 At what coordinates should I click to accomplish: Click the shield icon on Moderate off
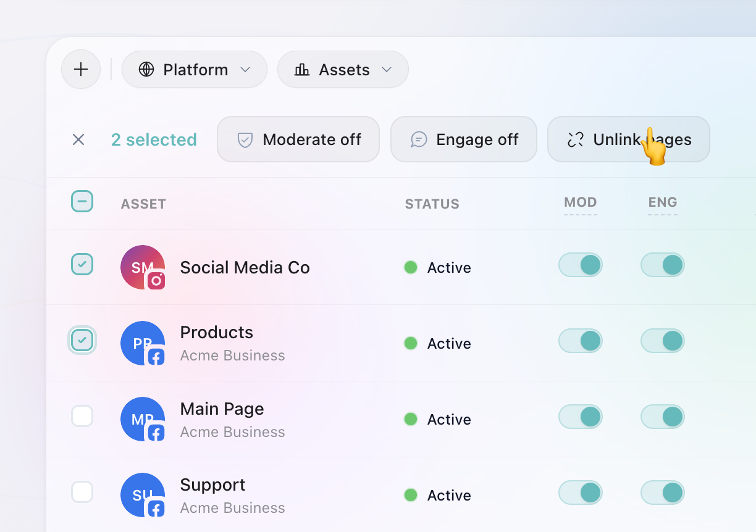point(245,139)
